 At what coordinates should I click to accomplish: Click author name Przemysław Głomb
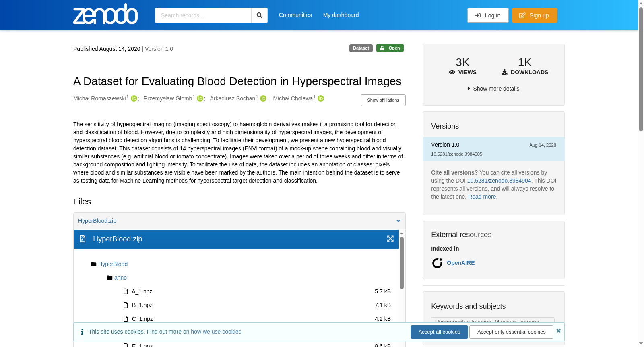pyautogui.click(x=168, y=98)
